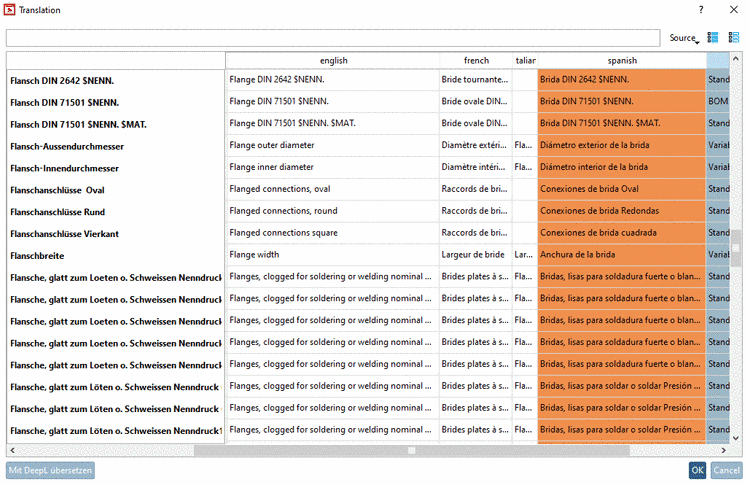Screen dimensions: 750x485
Task: Click the deselect-all rows icon
Action: 734,37
